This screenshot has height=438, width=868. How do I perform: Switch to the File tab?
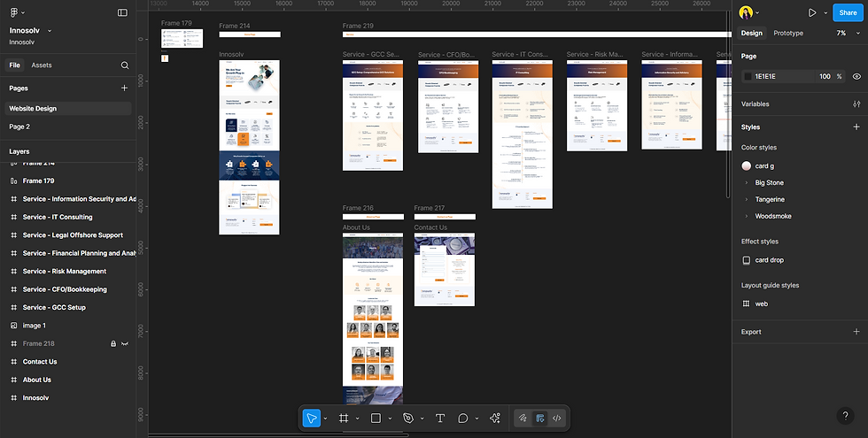click(x=14, y=65)
